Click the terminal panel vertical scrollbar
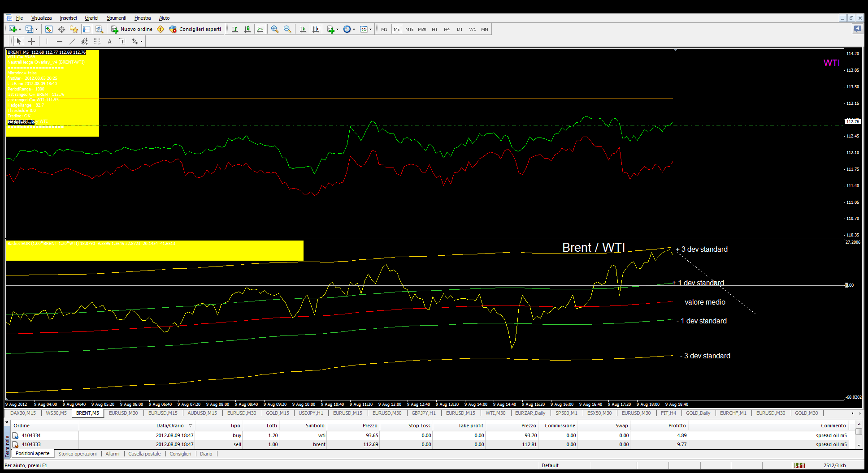Viewport: 868px width, 473px height. [859, 434]
